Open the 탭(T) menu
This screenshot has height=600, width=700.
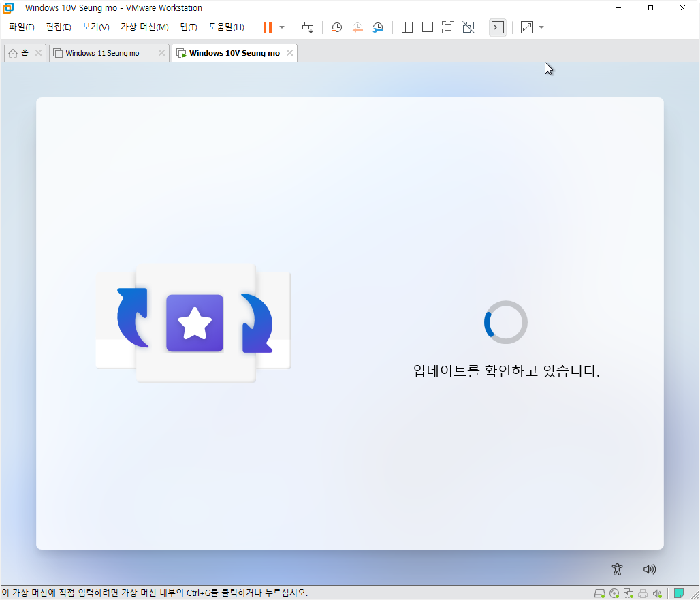189,27
